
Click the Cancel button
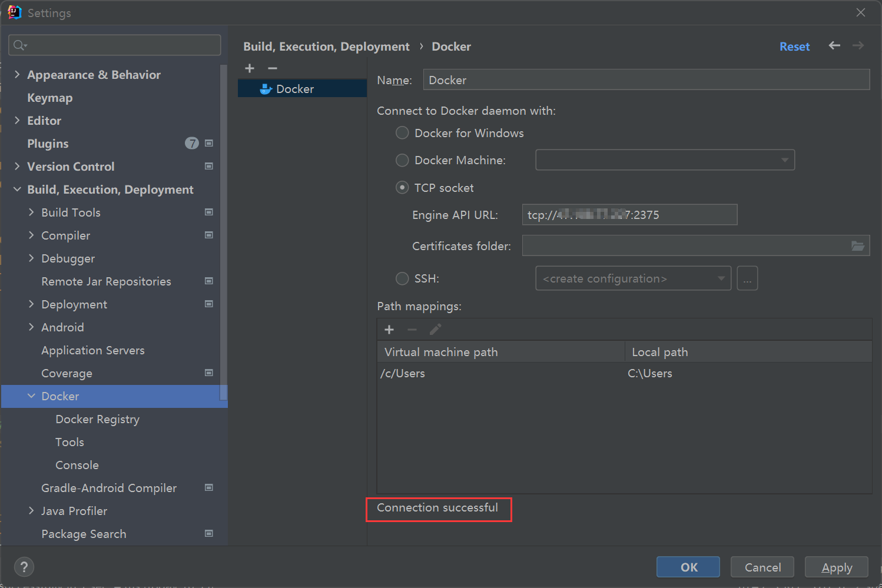762,567
